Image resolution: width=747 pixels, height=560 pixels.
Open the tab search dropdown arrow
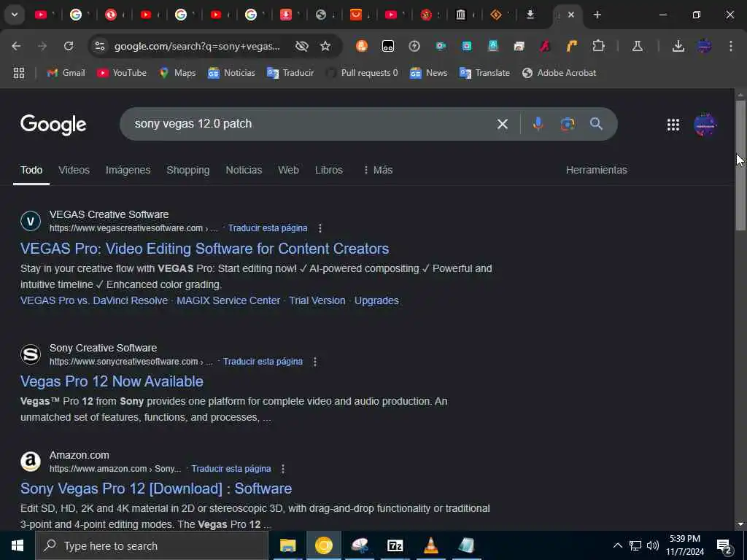(15, 15)
